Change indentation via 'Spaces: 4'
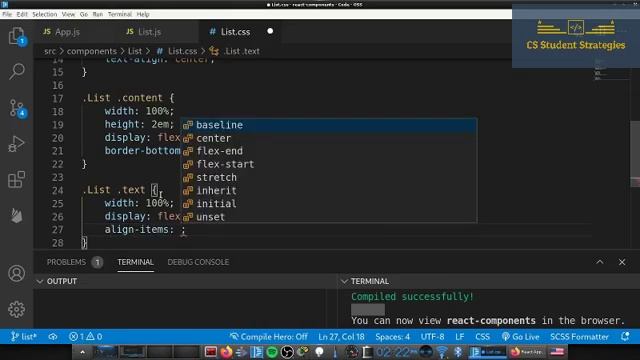Viewport: 640px width, 360px height. coord(393,337)
